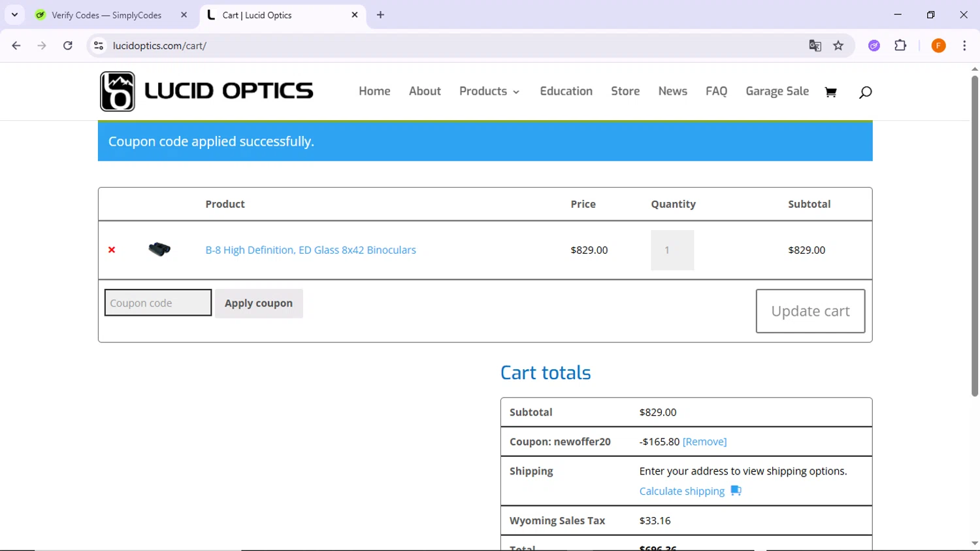Open the Education menu item
Image resolution: width=980 pixels, height=551 pixels.
[x=566, y=92]
